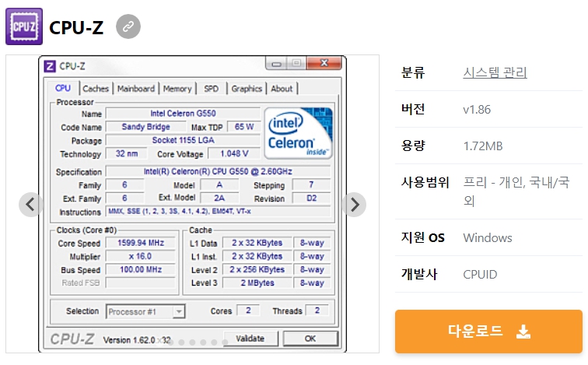Viewport: 588px width, 365px height.
Task: Click the screenshot thumbnail of CPU-Z
Action: tap(192, 204)
